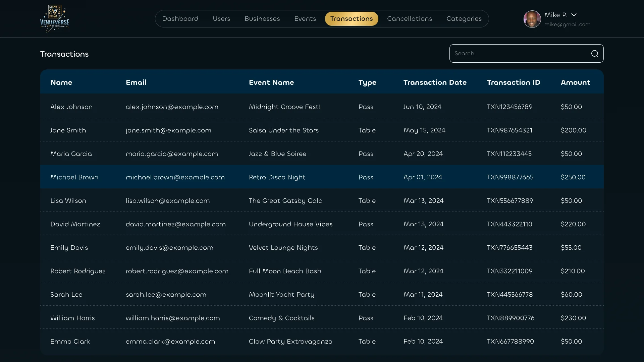
Task: Click the $200.00 amount cell
Action: pos(574,130)
